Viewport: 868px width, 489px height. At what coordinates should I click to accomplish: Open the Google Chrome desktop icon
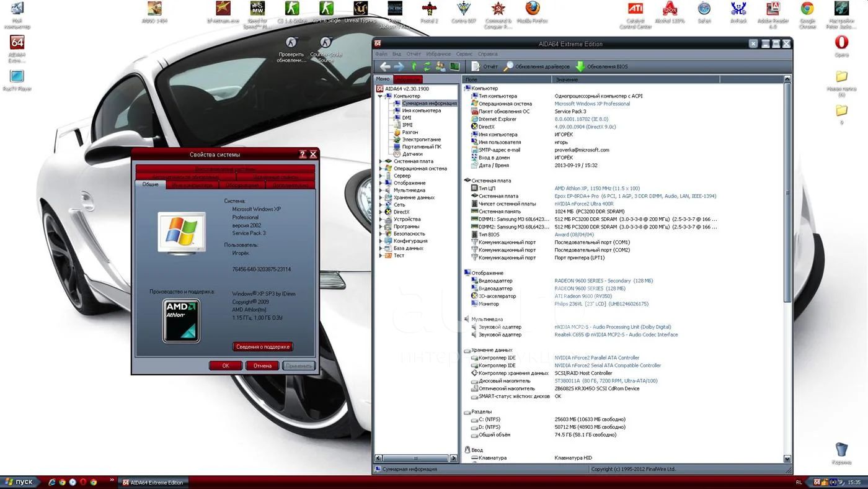pyautogui.click(x=807, y=15)
